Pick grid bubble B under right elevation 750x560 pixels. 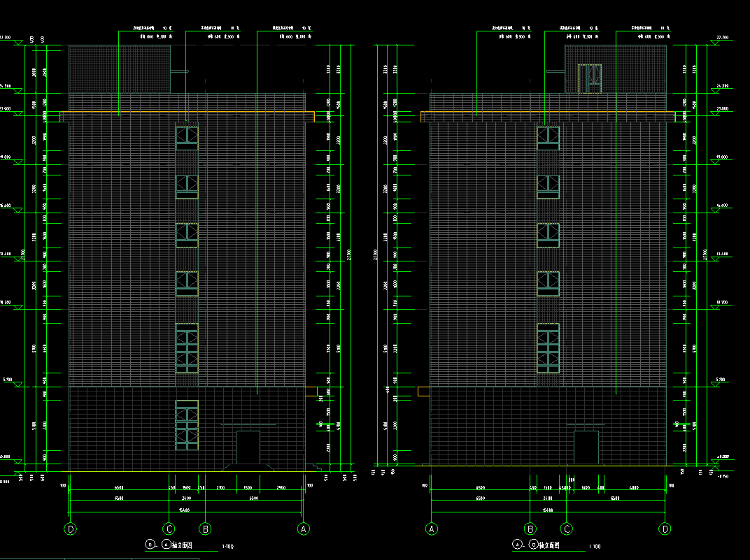[x=530, y=529]
